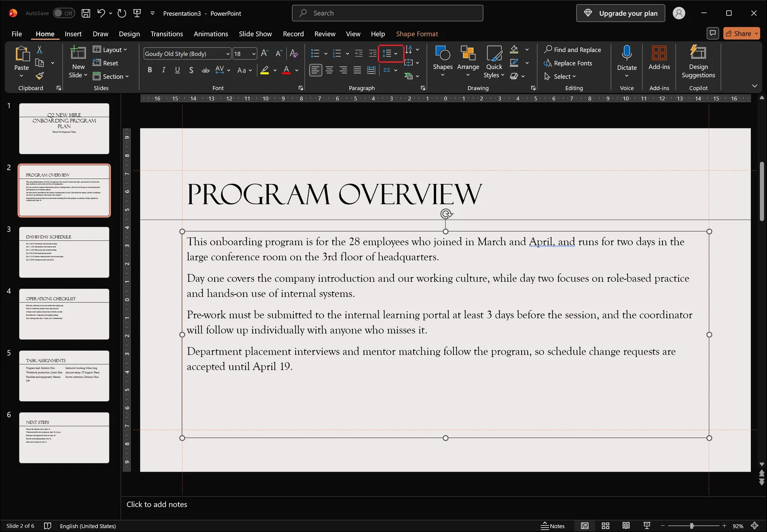Click the Dictate microphone icon
This screenshot has height=532, width=767.
click(627, 53)
